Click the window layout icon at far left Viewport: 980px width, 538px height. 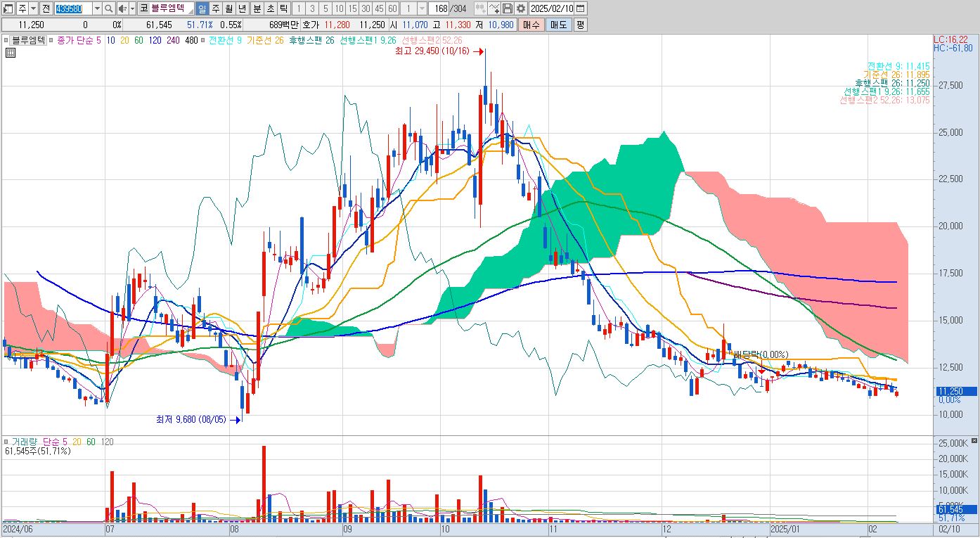pos(8,8)
